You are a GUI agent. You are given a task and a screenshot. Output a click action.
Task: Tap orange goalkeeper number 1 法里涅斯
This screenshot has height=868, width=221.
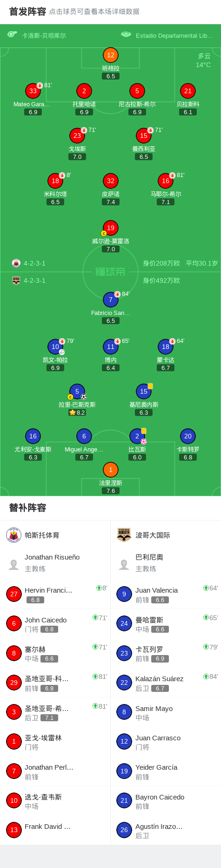[110, 470]
